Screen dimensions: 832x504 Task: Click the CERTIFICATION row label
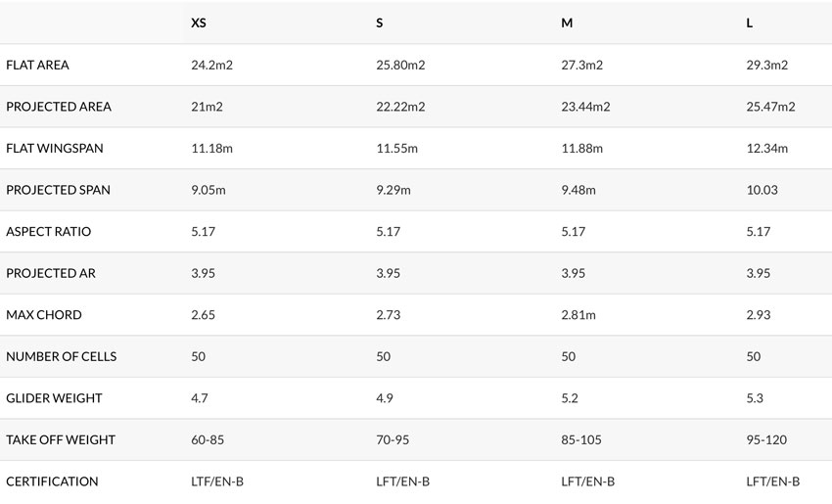point(52,481)
